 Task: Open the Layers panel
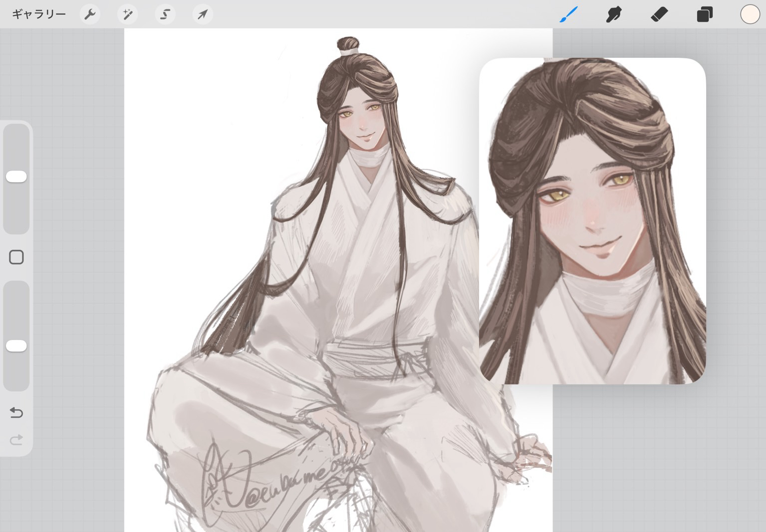tap(704, 14)
